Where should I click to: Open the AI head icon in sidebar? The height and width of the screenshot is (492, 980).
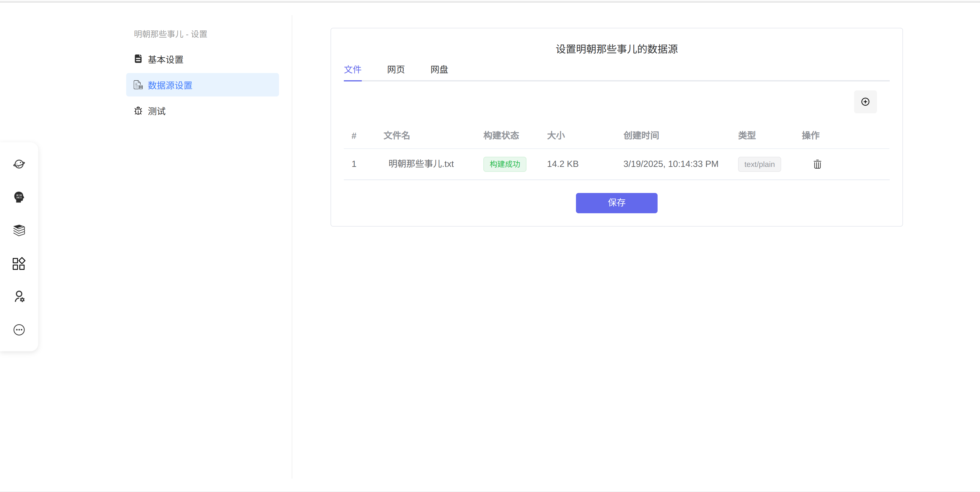19,197
